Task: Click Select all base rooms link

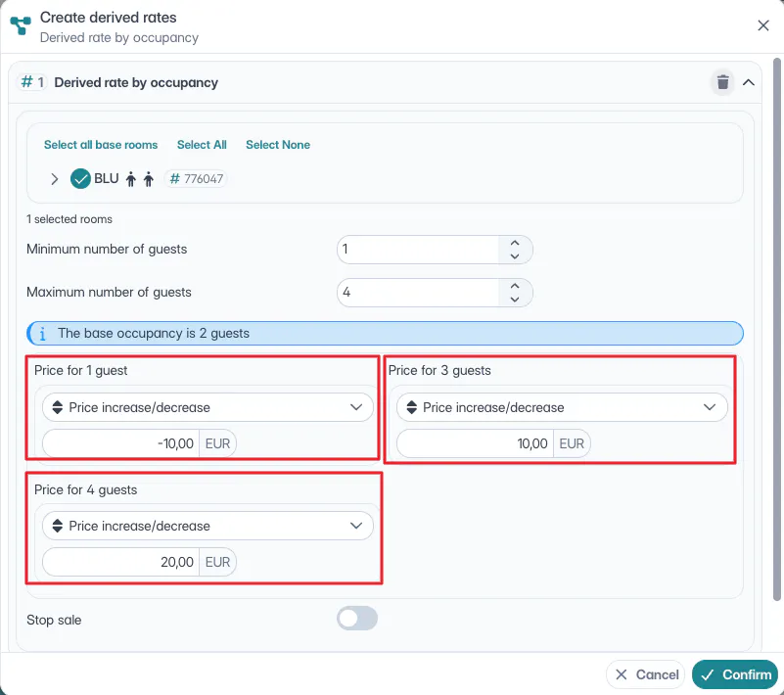Action: point(101,145)
